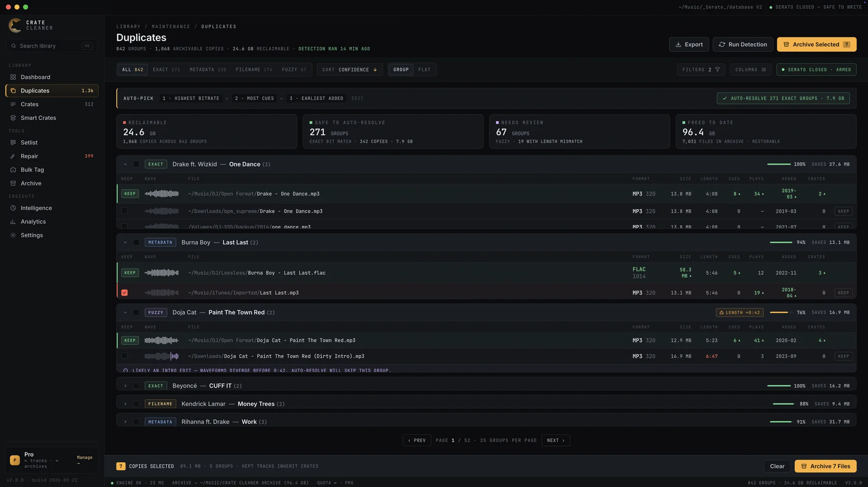Click the Archive box icon in sidebar
868x487 pixels.
[x=13, y=183]
